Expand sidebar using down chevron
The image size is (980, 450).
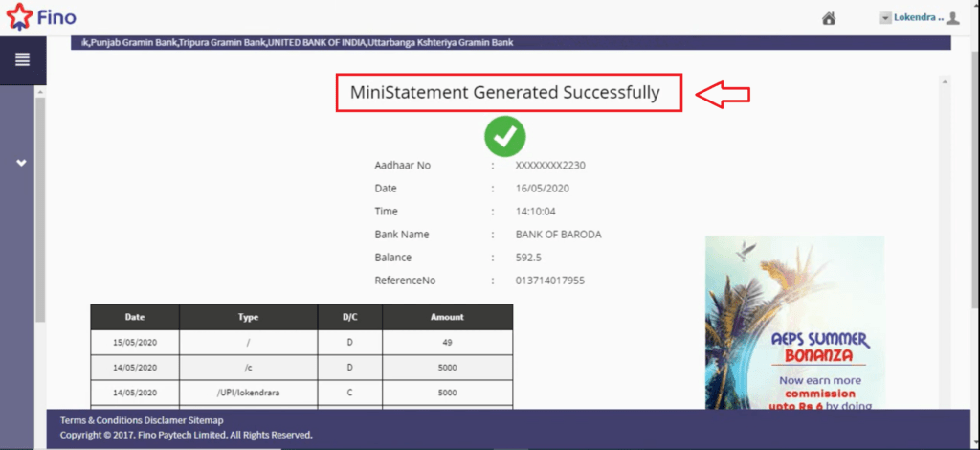pyautogui.click(x=22, y=163)
